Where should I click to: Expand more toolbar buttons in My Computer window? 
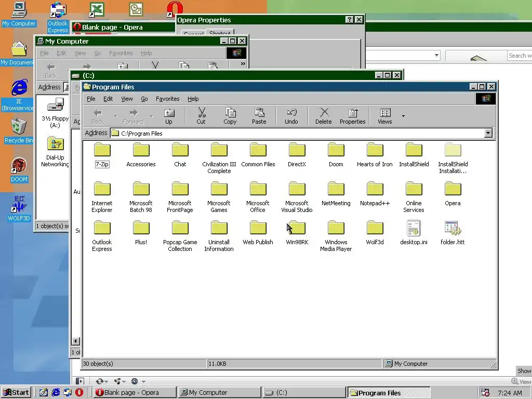tap(243, 63)
